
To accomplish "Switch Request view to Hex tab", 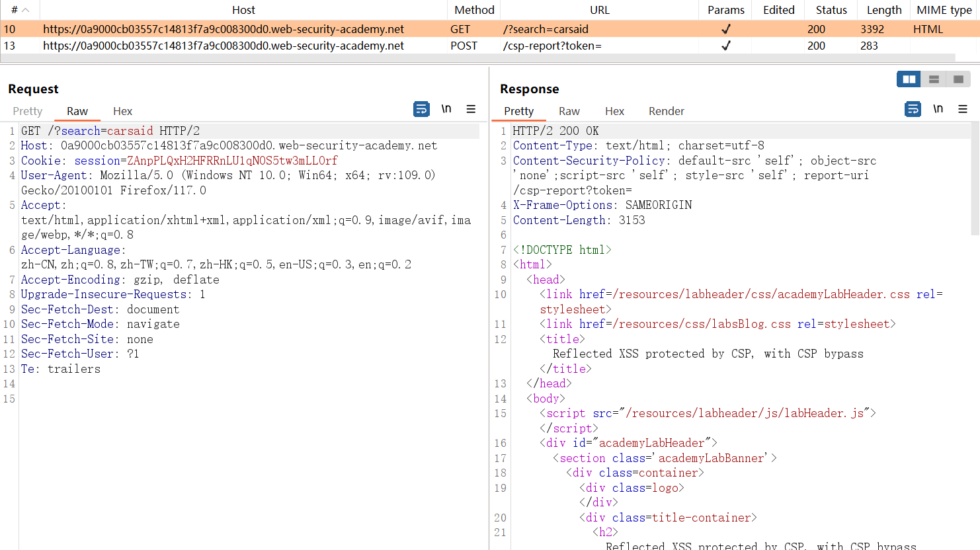I will pyautogui.click(x=122, y=111).
